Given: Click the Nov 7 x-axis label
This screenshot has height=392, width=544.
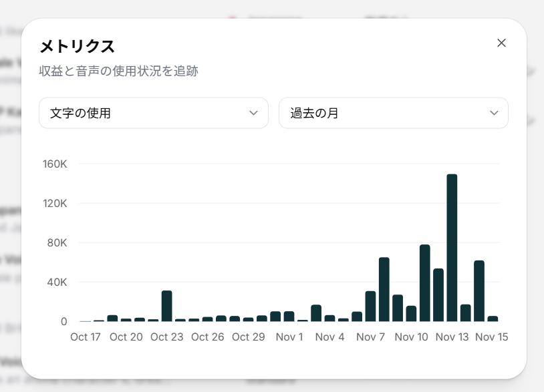Looking at the screenshot, I should point(370,337).
